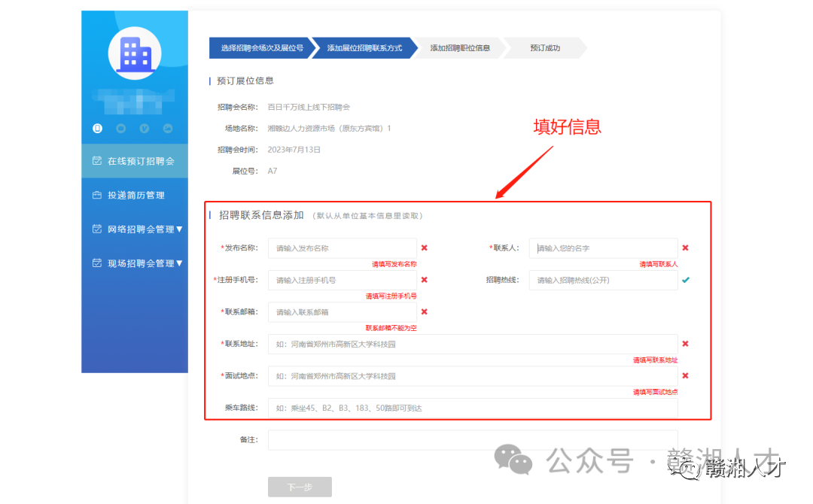The height and width of the screenshot is (504, 813).
Task: Click the calendar icon beside 现场招聘会管理
Action: tap(97, 263)
